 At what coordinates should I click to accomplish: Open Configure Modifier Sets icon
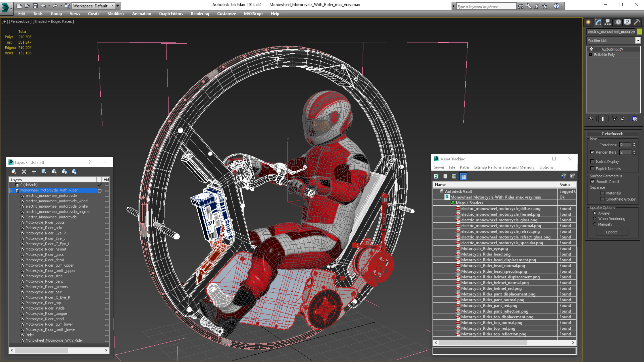635,118
